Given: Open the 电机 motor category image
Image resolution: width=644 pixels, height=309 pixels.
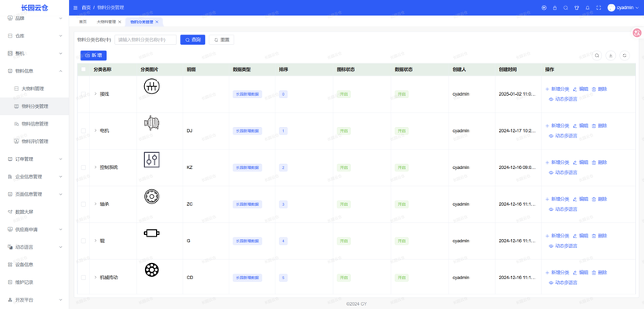Looking at the screenshot, I should [x=151, y=122].
